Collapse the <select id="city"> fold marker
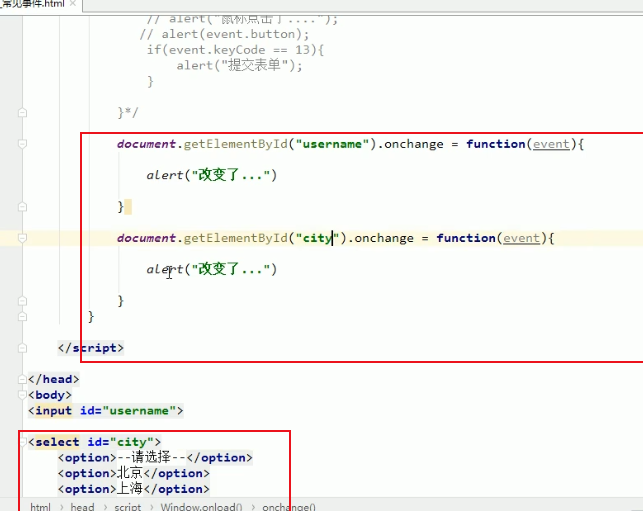Viewport: 643px width, 511px height. (23, 442)
